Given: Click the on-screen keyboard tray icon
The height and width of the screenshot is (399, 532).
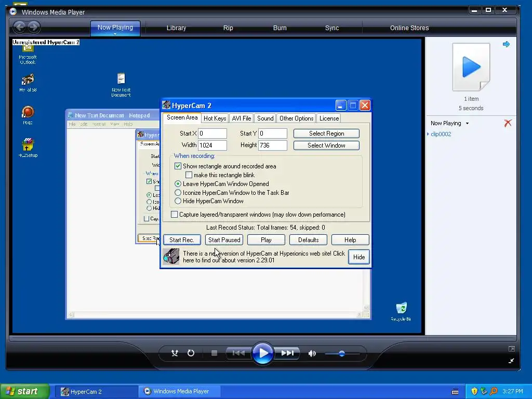Looking at the screenshot, I should pos(455,392).
